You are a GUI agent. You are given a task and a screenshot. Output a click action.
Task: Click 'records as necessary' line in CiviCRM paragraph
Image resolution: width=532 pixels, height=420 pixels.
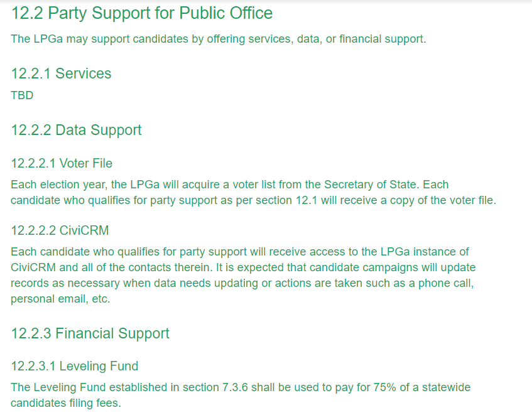(x=242, y=283)
